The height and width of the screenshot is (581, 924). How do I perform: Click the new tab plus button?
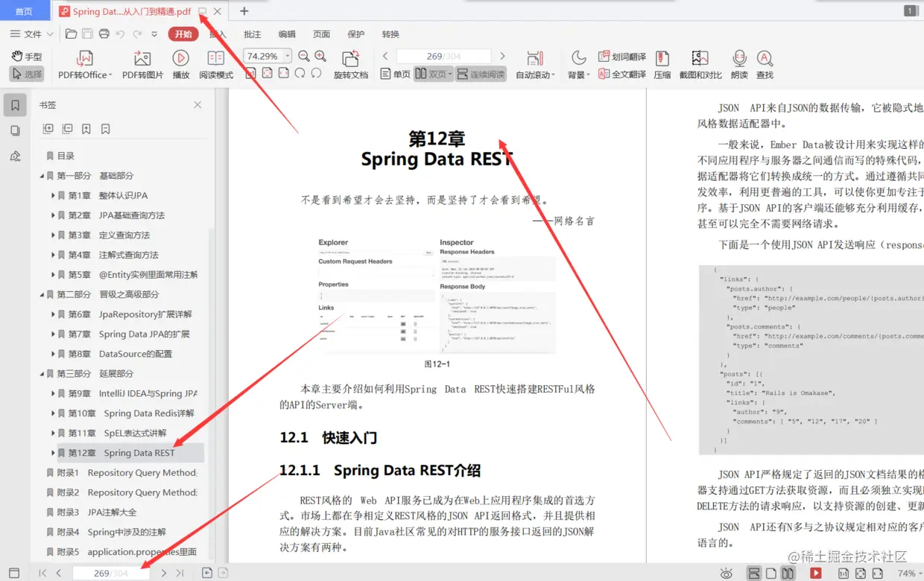[244, 11]
